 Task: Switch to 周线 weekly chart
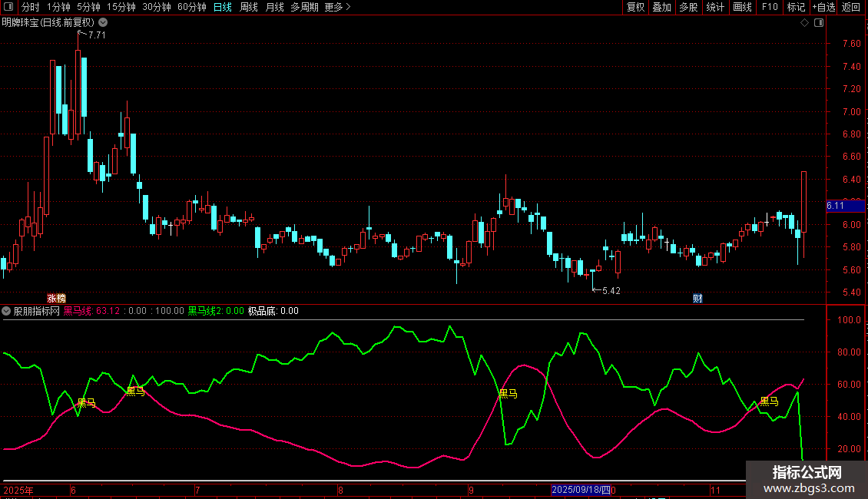coord(249,7)
